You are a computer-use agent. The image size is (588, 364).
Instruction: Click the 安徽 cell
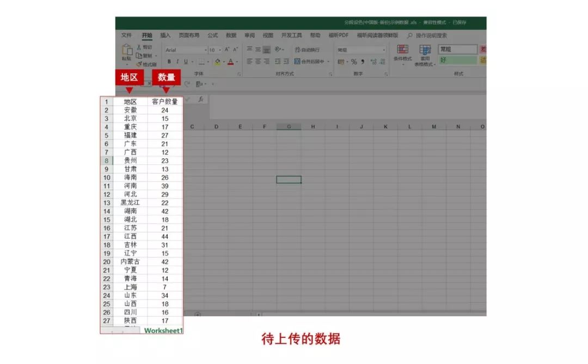(130, 110)
